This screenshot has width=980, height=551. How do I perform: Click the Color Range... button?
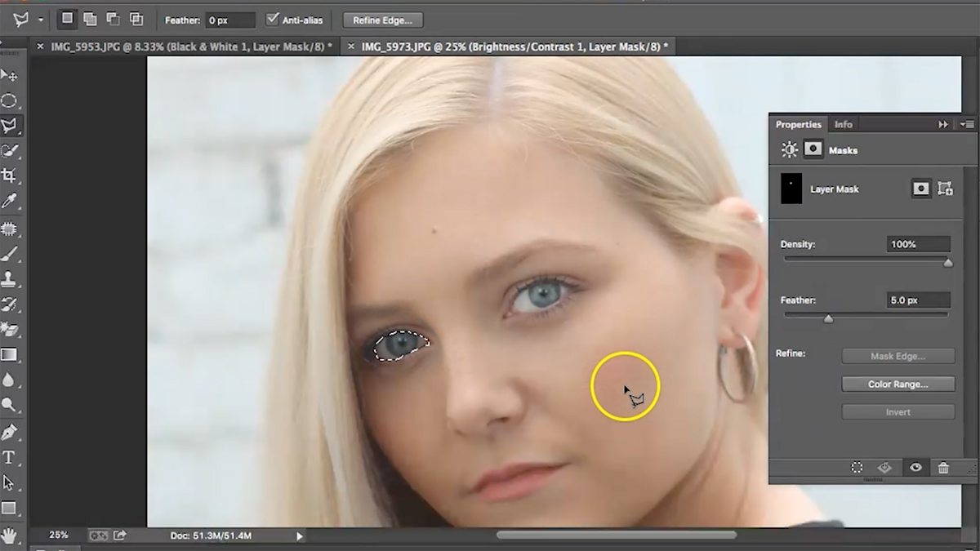point(898,384)
